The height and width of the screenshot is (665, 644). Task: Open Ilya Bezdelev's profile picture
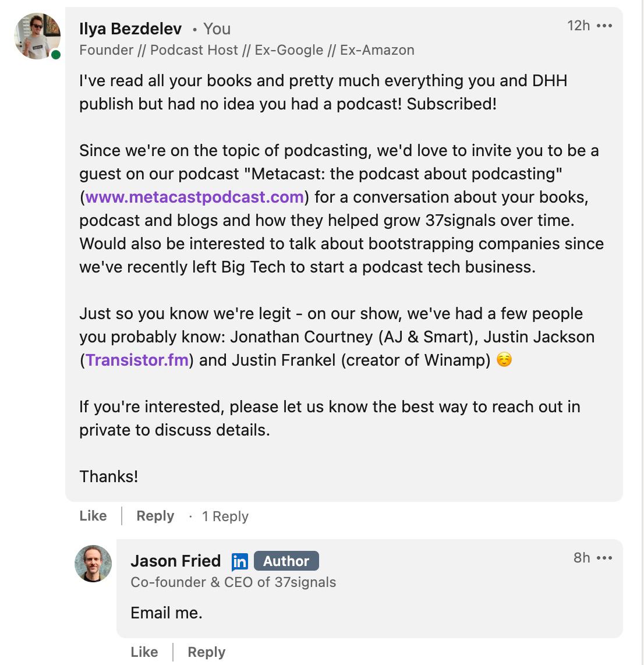(37, 36)
